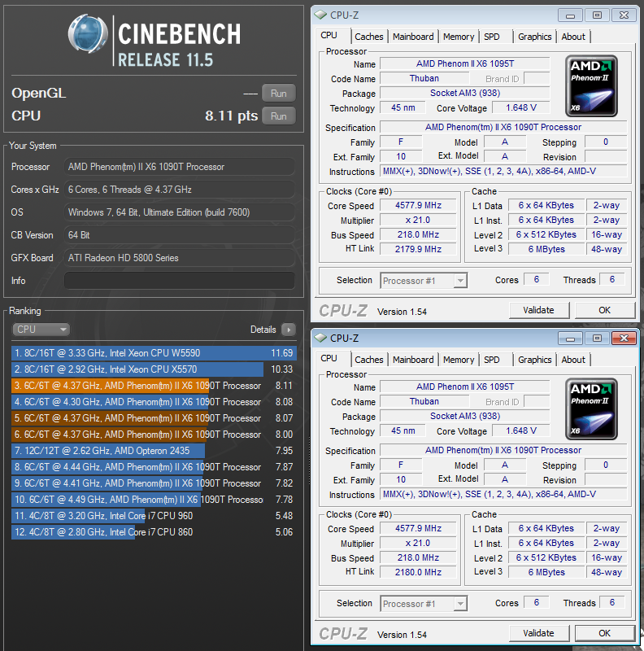644x651 pixels.
Task: Click OK in lower CPU-Z window
Action: coord(605,633)
